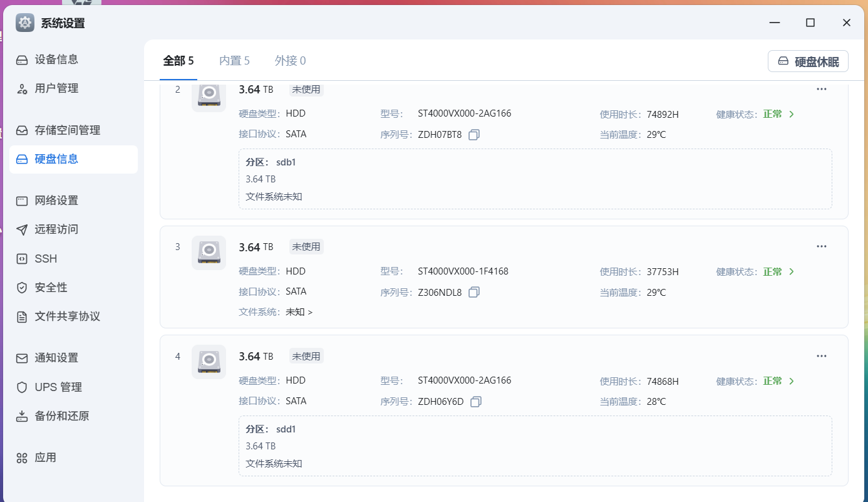
Task: Click the disk 3 hard drive icon
Action: click(209, 253)
